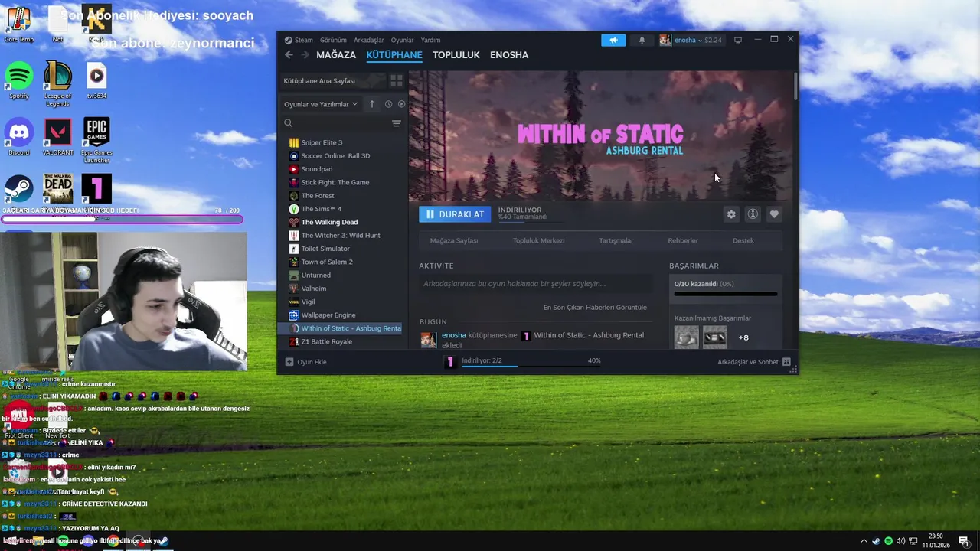Open the Görünüm menu
Screen dimensions: 980x551
(333, 40)
